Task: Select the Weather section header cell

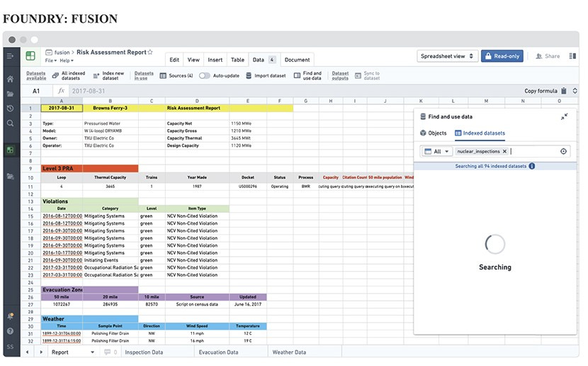Action: (x=62, y=318)
